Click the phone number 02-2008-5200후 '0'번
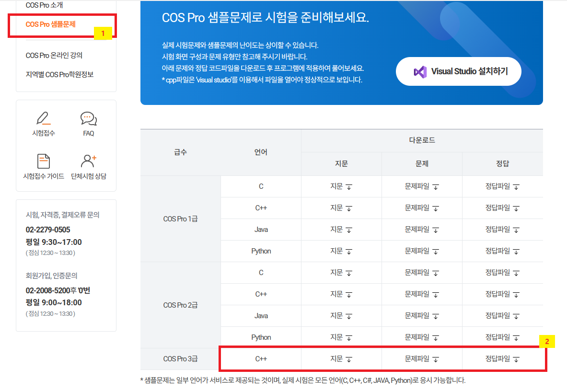The width and height of the screenshot is (567, 392). tap(58, 290)
